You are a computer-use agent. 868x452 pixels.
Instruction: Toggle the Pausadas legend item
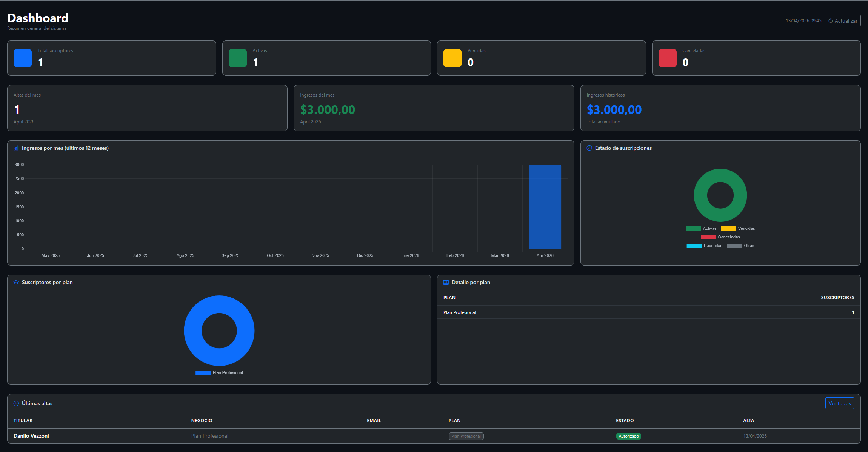coord(704,246)
